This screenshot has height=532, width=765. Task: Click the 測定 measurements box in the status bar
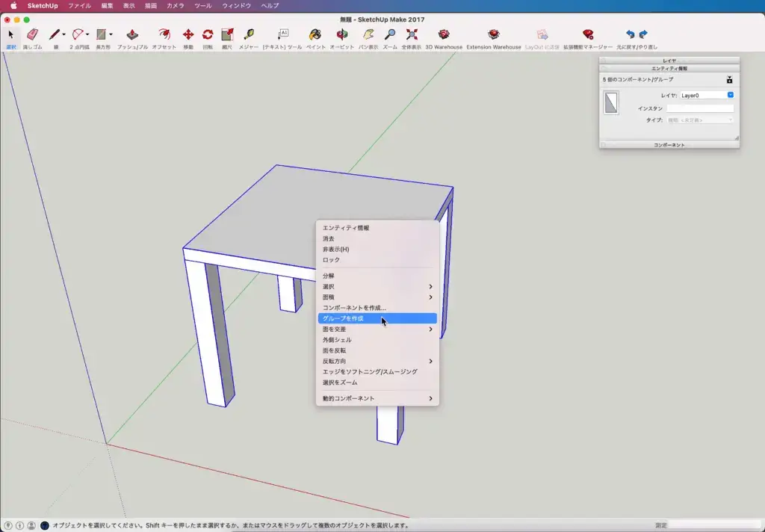715,526
